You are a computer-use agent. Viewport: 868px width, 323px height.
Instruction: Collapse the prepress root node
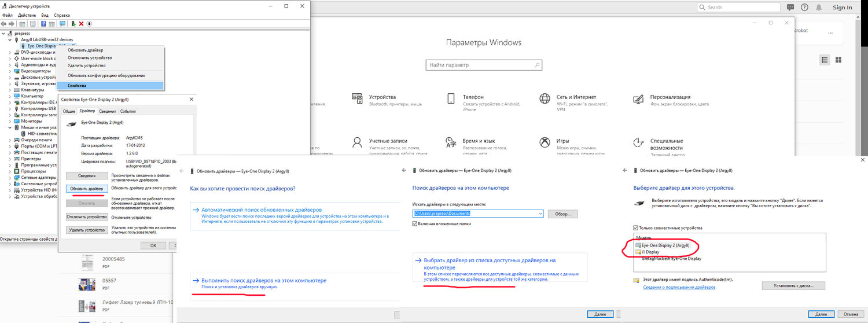tap(3, 34)
